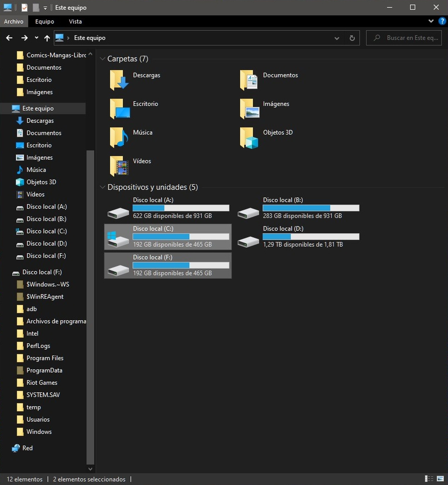
Task: Select Riot Games in navigation tree
Action: point(42,383)
